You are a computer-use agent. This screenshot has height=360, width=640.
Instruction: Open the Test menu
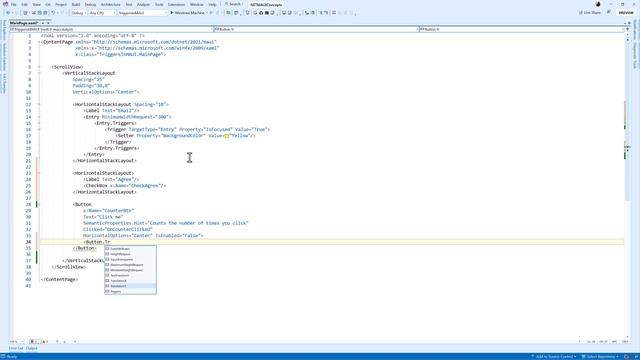129,4
